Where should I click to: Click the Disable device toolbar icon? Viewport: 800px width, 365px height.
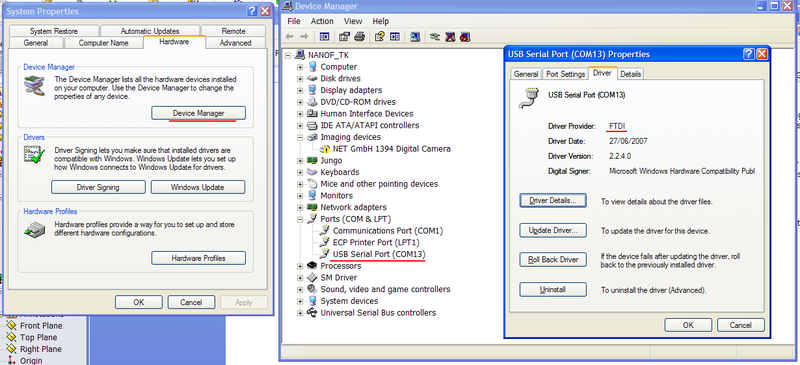pyautogui.click(x=464, y=36)
